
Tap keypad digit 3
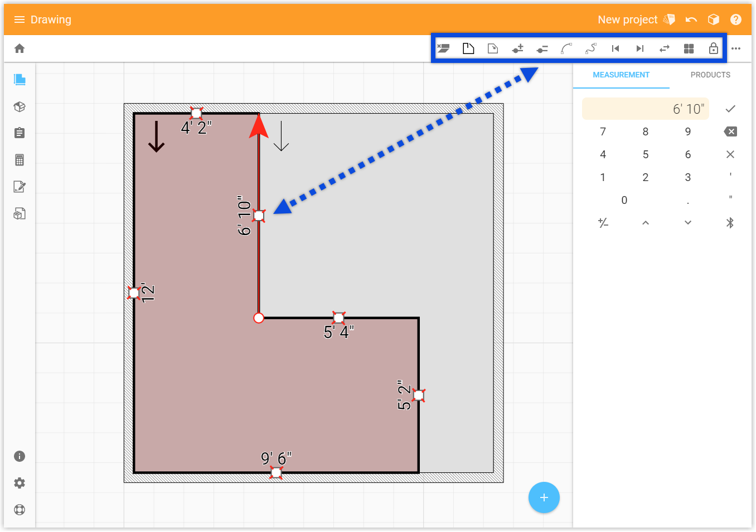point(688,177)
